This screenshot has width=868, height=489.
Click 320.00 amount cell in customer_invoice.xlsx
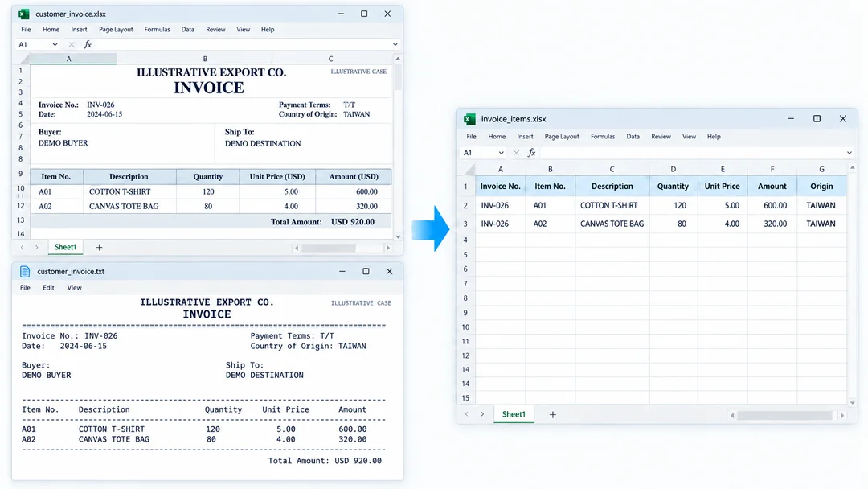pyautogui.click(x=354, y=206)
